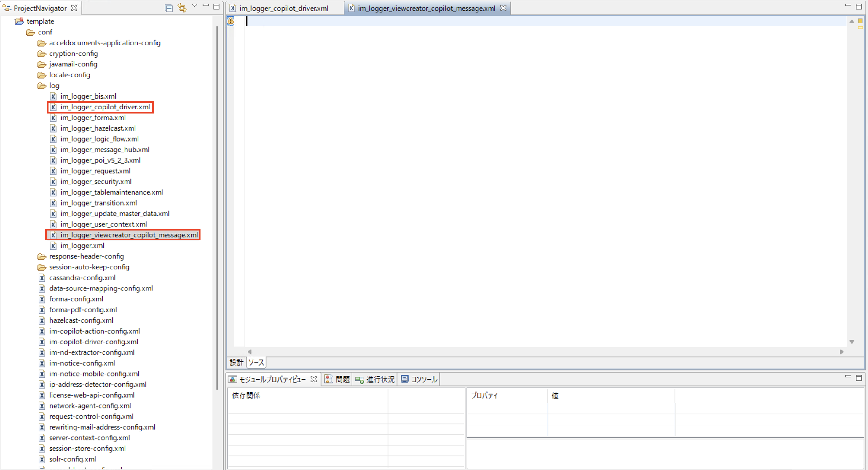Select im_logger_message_hub.xml
The height and width of the screenshot is (470, 868).
(x=105, y=150)
